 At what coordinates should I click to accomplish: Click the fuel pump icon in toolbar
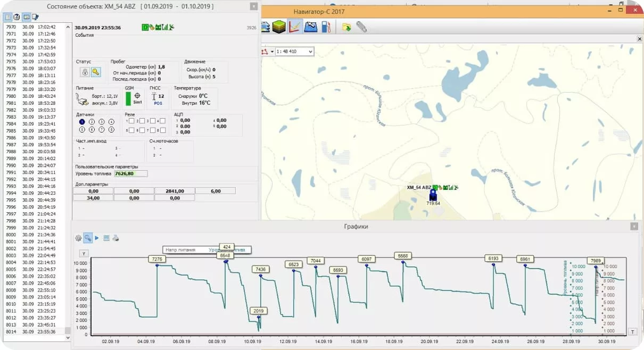[x=326, y=27]
